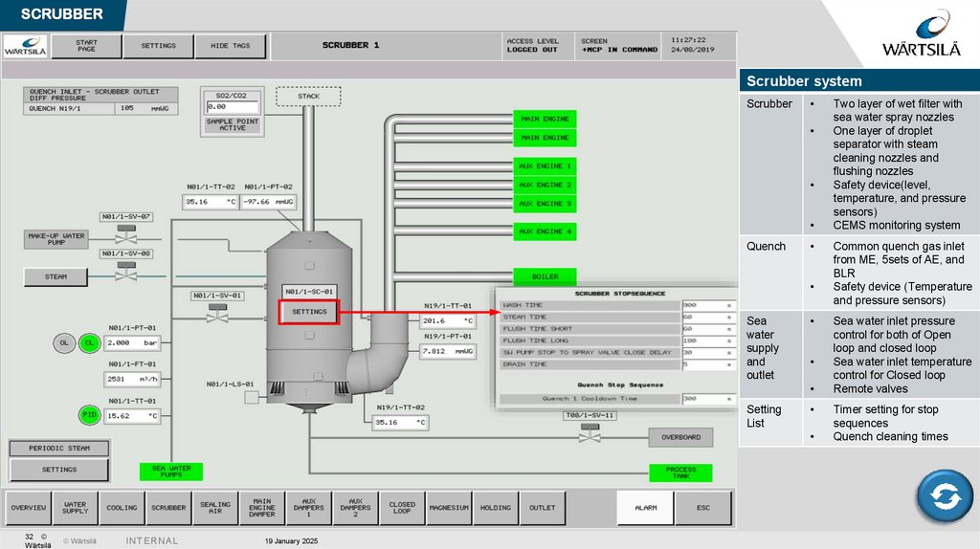This screenshot has width=980, height=549.
Task: Edit the Flush Time Long field
Action: 708,340
